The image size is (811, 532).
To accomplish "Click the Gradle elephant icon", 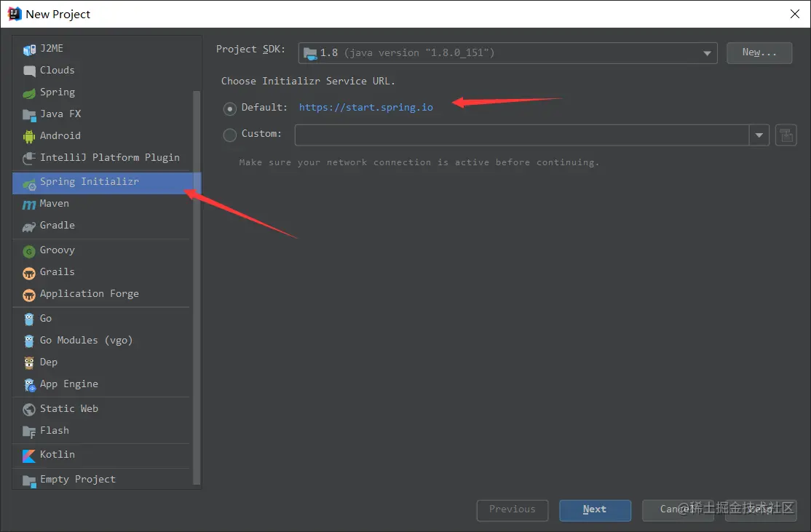I will pos(29,226).
